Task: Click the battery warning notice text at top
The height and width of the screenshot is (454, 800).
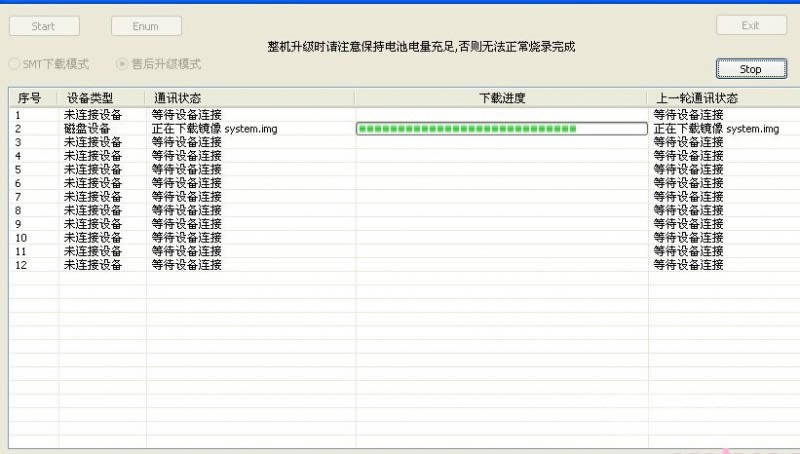Action: pos(421,46)
